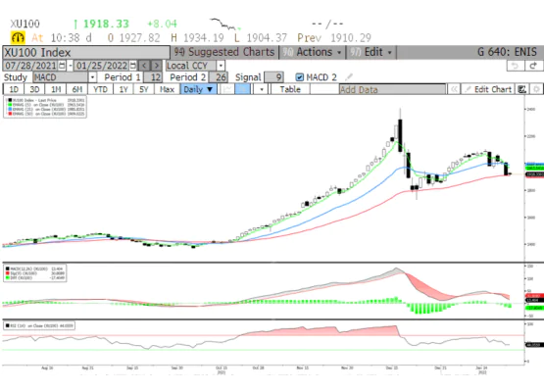This screenshot has height=392, width=544.
Task: Click the start date field 07/28/2021
Action: (x=30, y=66)
